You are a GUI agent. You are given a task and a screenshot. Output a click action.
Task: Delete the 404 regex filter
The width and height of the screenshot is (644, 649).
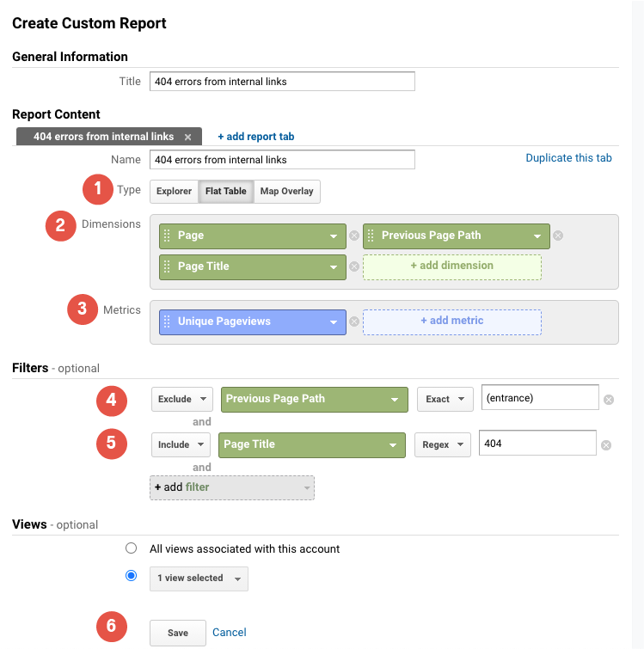coord(606,444)
